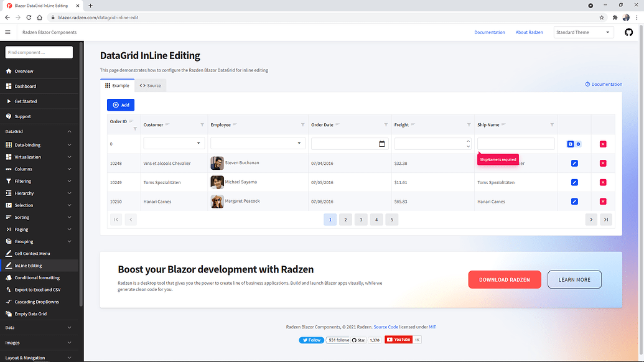Viewport: 644px width, 362px height.
Task: Open the sidebar hamburger menu icon
Action: click(8, 32)
